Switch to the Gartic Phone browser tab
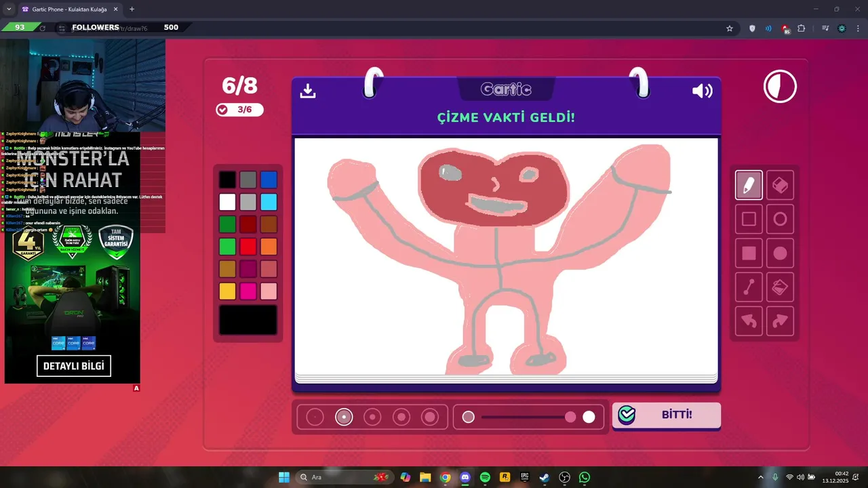868x488 pixels. 69,9
